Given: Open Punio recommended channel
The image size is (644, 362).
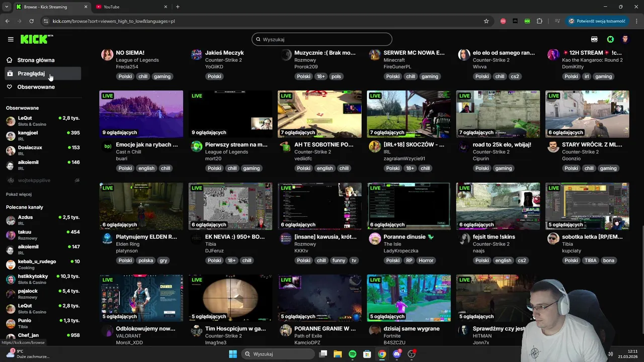Looking at the screenshot, I should coord(43,323).
